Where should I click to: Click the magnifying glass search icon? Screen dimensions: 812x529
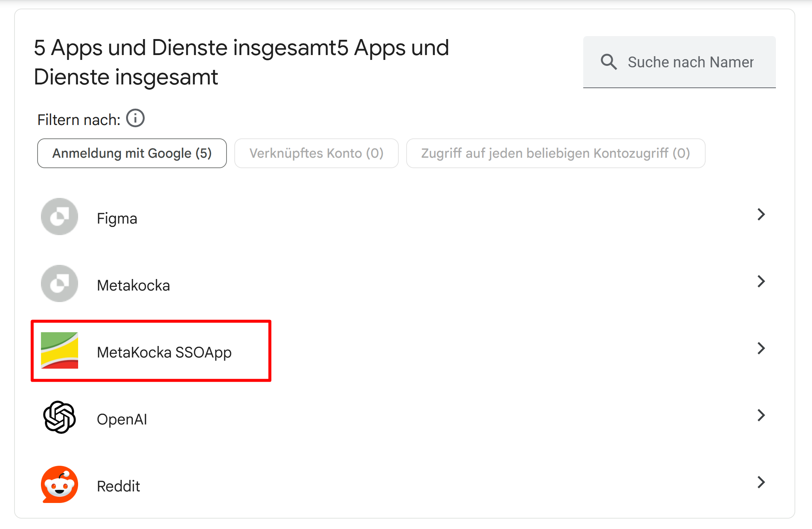609,62
